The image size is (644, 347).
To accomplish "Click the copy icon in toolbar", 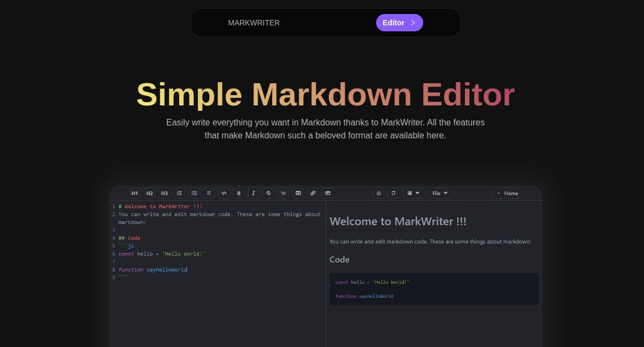I will pos(393,193).
